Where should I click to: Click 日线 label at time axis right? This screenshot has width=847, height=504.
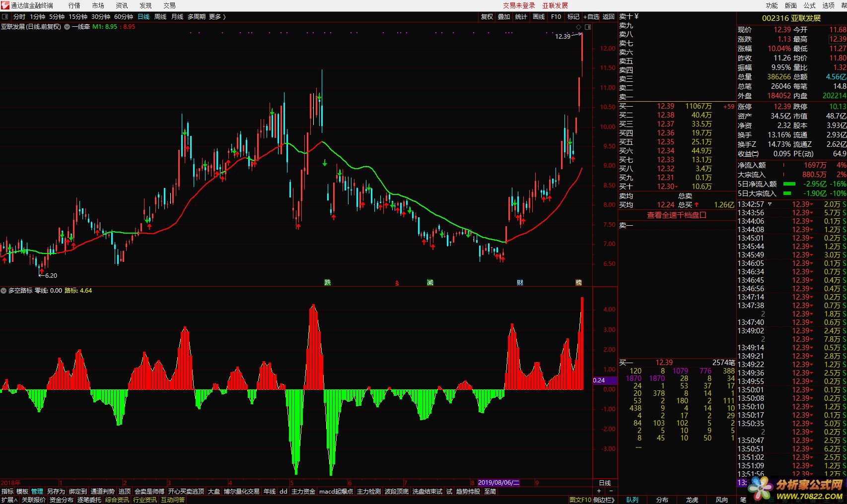[605, 483]
